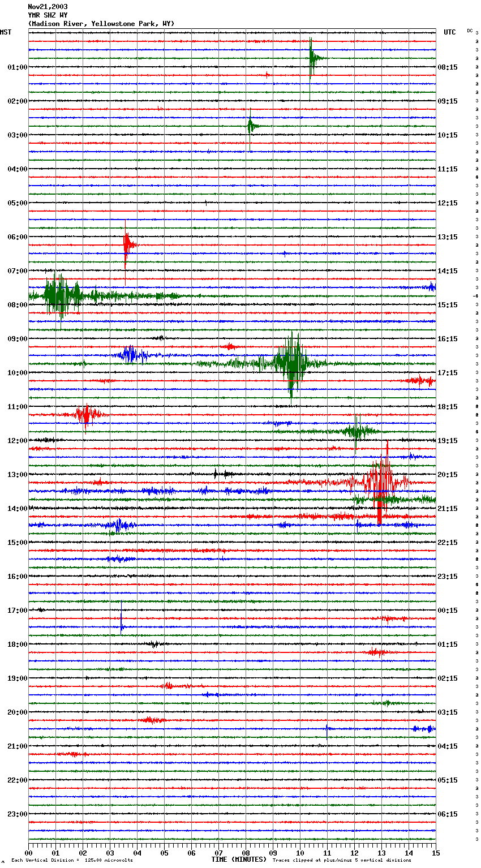Click the DC column header at top right
Screen dimensions: 481x868
(470, 31)
